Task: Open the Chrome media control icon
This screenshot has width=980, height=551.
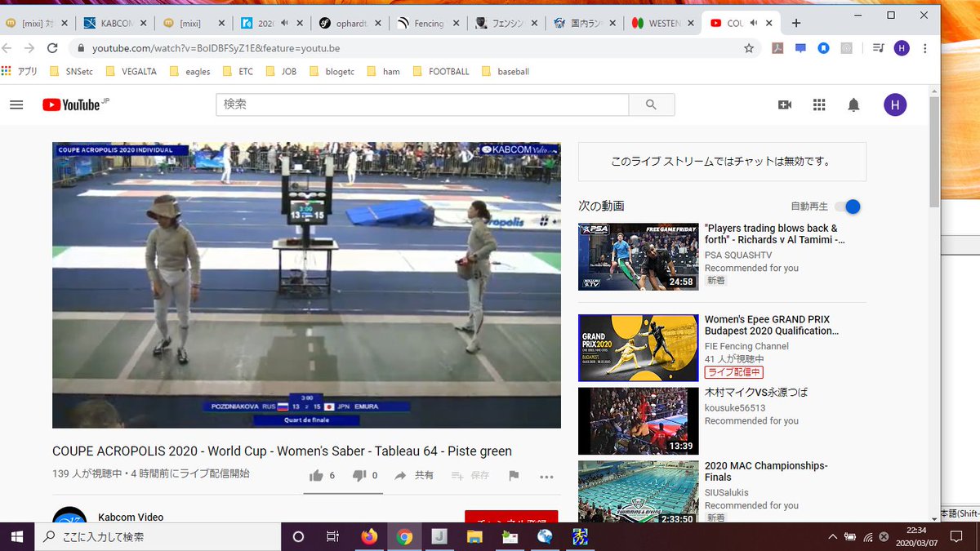Action: click(878, 48)
